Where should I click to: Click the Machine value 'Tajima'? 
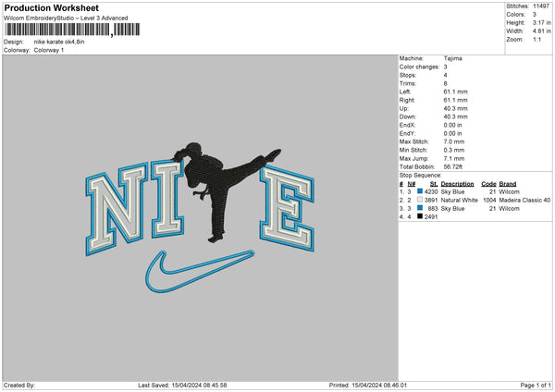452,58
